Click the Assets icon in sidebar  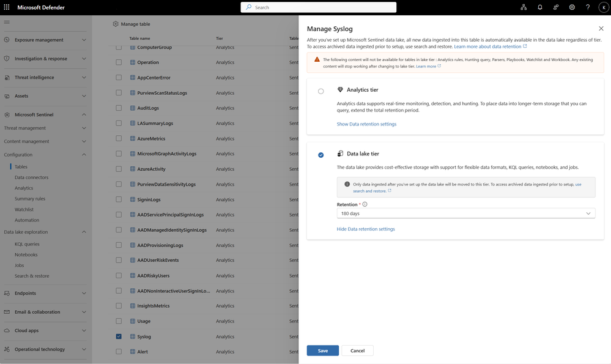point(7,96)
